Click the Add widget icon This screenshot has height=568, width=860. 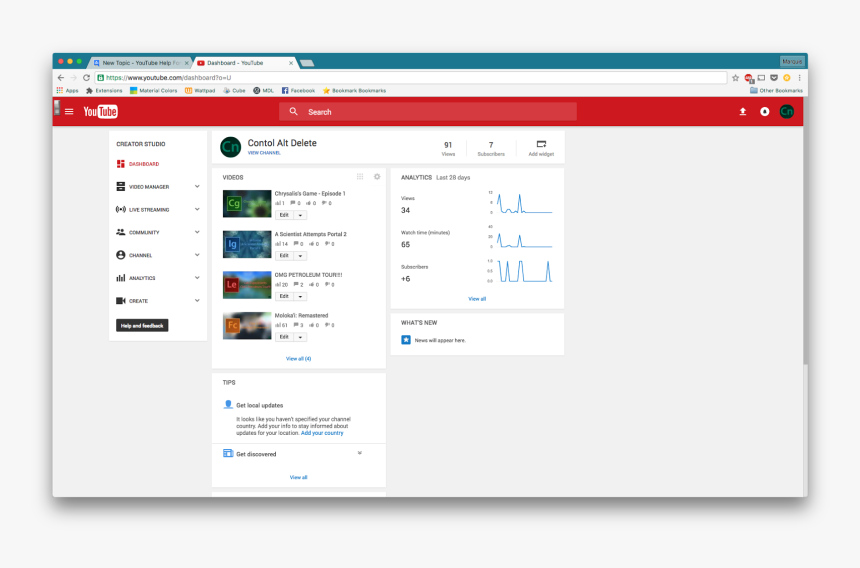[x=541, y=144]
